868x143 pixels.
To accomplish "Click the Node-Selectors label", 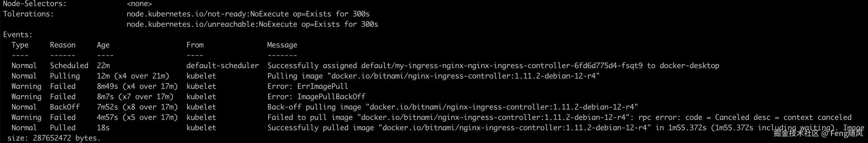I will pyautogui.click(x=35, y=4).
